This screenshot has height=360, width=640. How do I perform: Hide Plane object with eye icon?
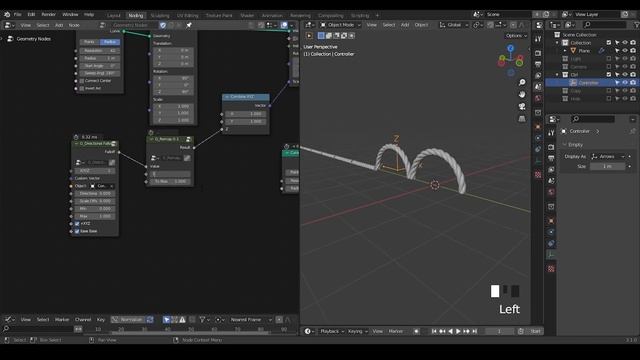pyautogui.click(x=625, y=51)
